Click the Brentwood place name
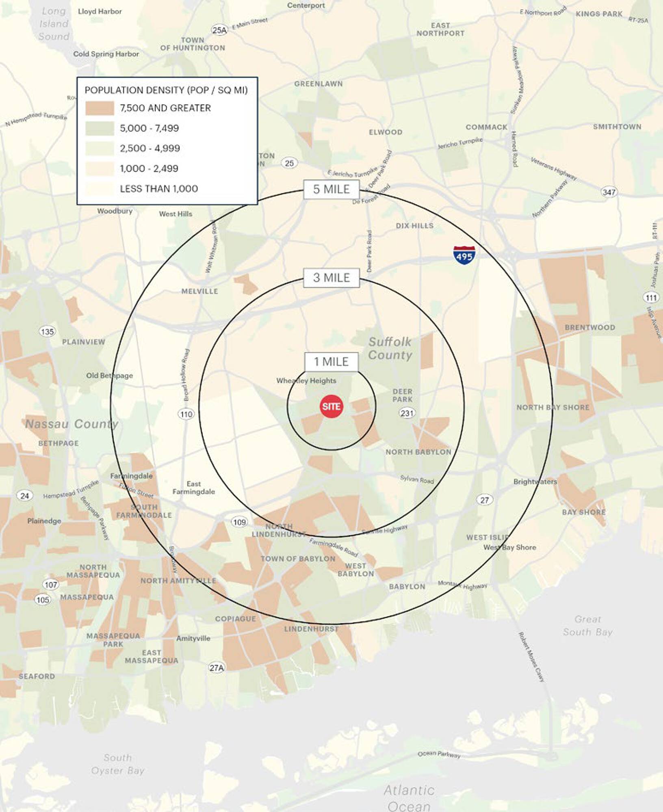Viewport: 663px width, 812px height. pos(589,328)
